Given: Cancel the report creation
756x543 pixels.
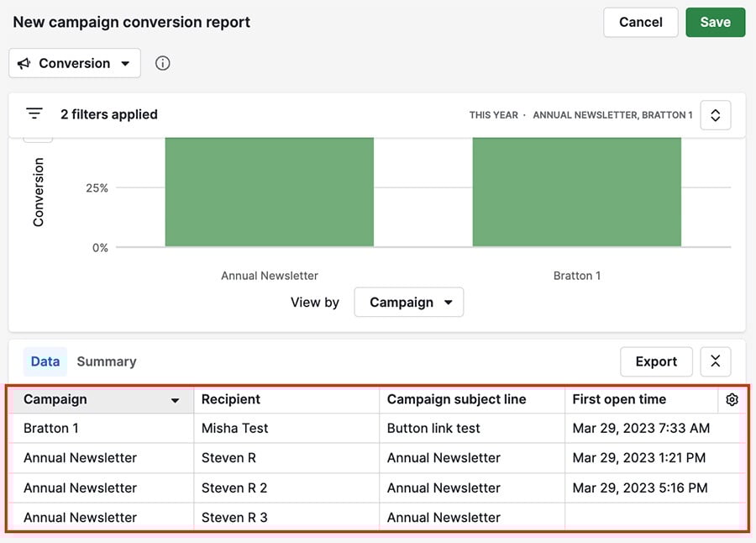Looking at the screenshot, I should click(x=640, y=22).
